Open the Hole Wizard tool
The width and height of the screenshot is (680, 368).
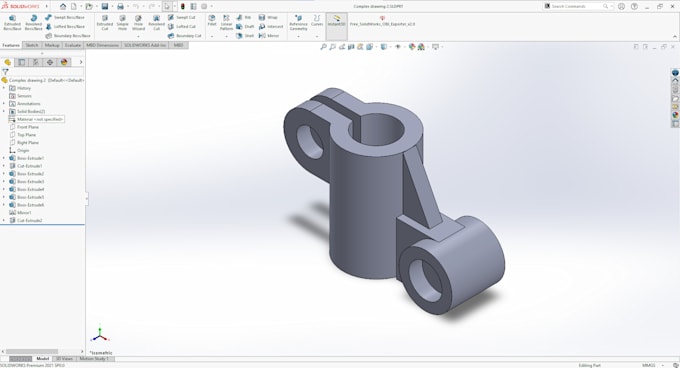[x=138, y=22]
